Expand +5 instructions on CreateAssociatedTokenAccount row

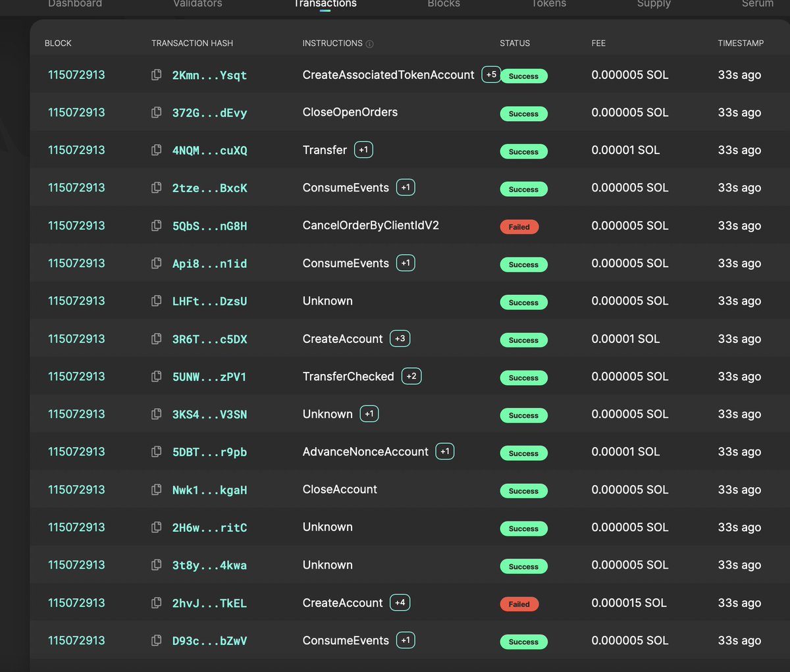tap(491, 74)
